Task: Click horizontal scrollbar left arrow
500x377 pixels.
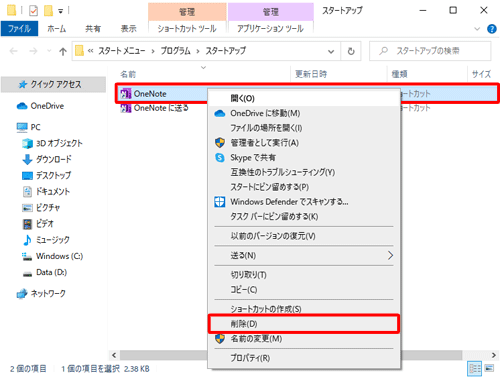Action: tap(114, 355)
